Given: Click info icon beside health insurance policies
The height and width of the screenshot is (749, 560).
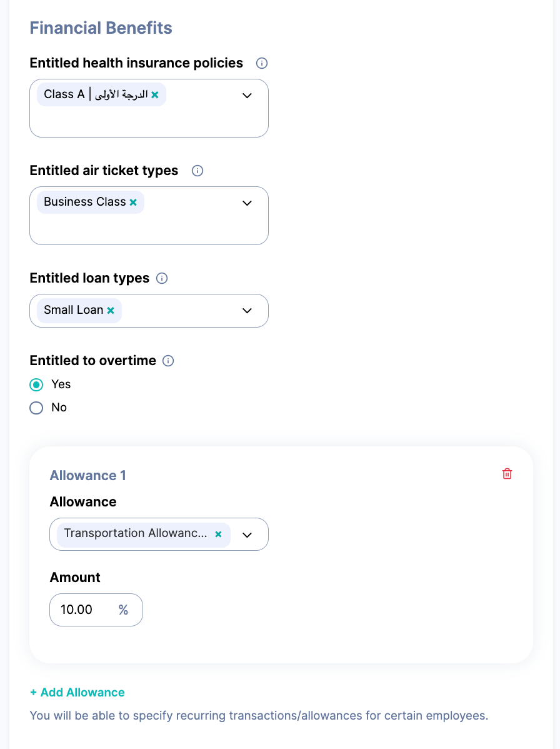Looking at the screenshot, I should (x=262, y=63).
